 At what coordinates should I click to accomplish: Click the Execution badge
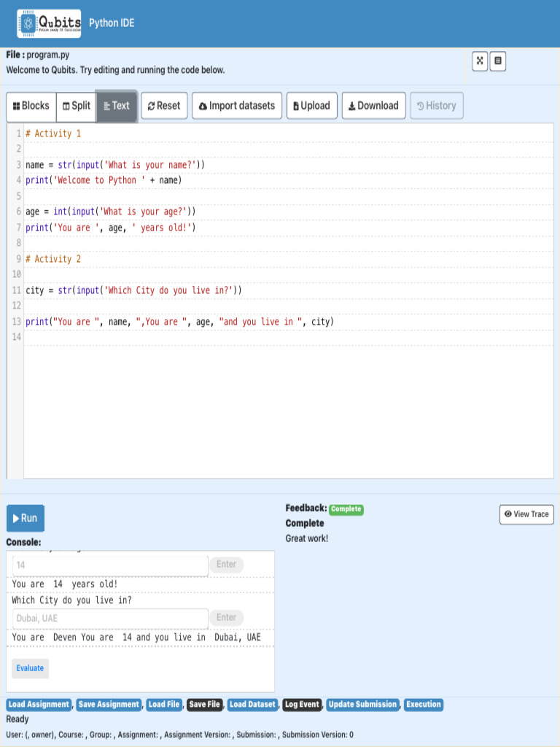click(x=423, y=705)
